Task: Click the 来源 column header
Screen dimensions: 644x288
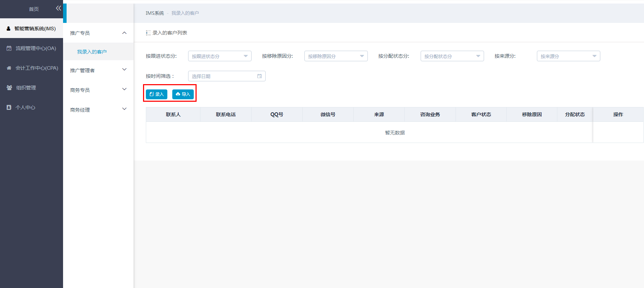Action: tap(379, 114)
